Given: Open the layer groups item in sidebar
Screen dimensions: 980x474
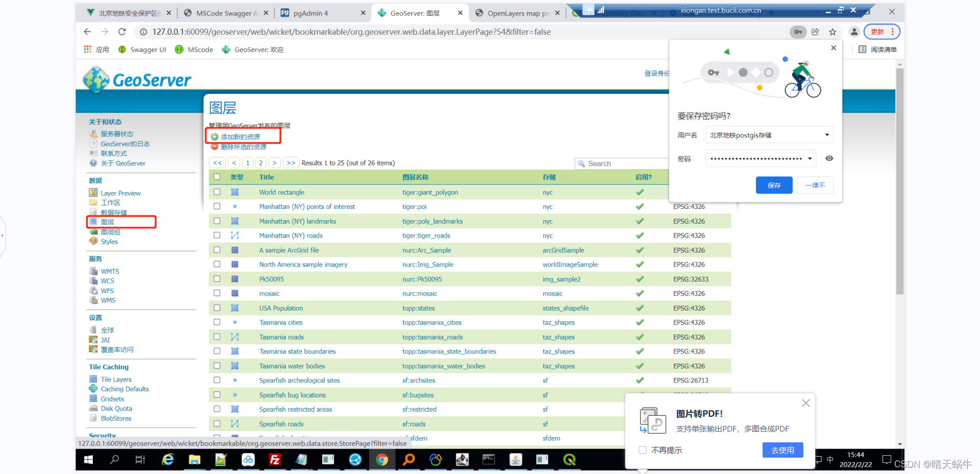Looking at the screenshot, I should [110, 232].
